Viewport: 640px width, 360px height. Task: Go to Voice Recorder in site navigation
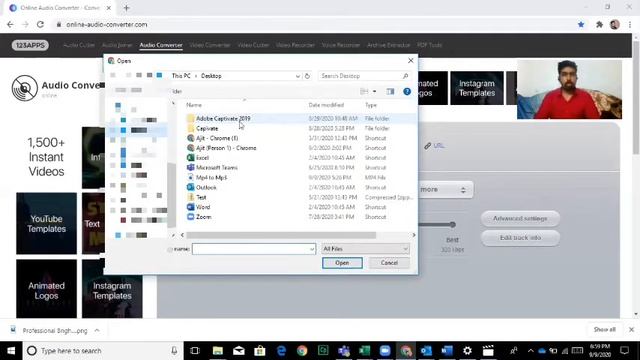click(x=340, y=45)
